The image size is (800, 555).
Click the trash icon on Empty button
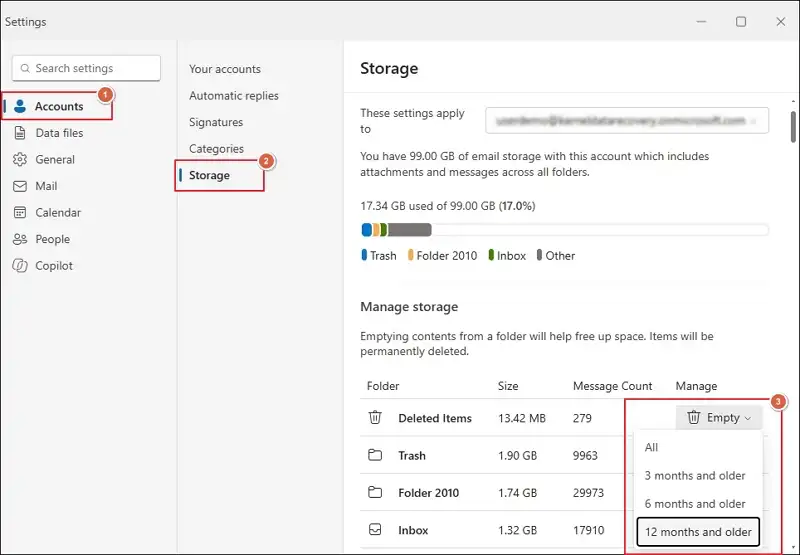(x=693, y=417)
